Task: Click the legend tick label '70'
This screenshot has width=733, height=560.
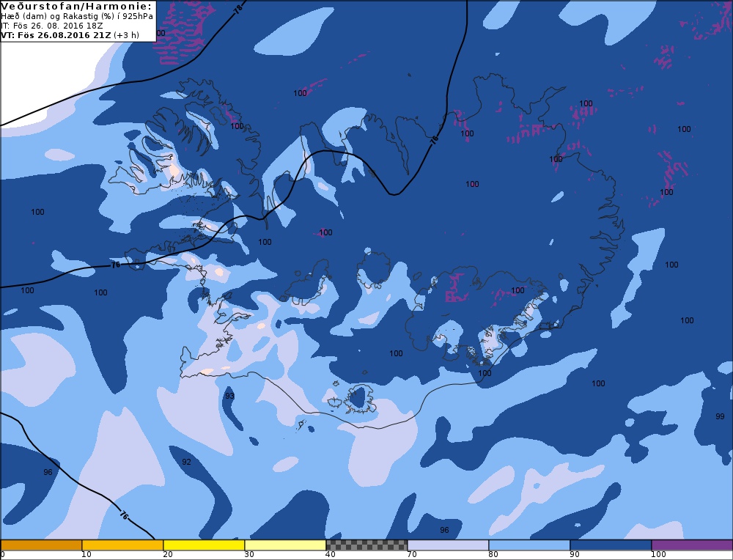Action: [412, 554]
